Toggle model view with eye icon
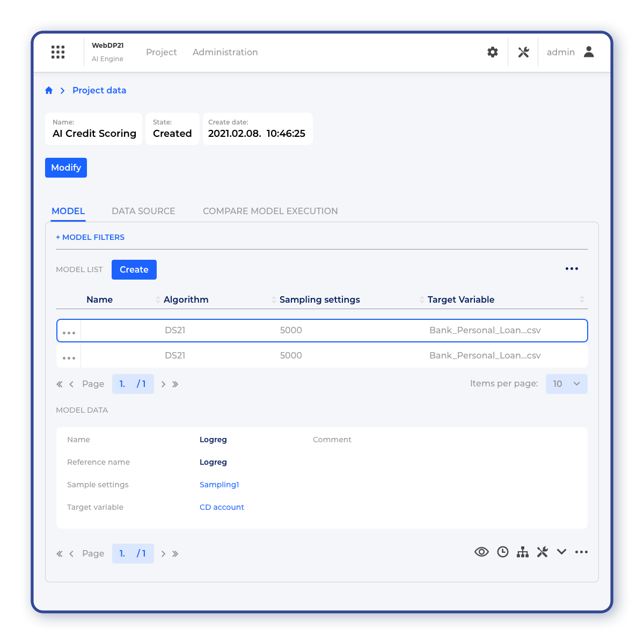644x644 pixels. click(481, 552)
